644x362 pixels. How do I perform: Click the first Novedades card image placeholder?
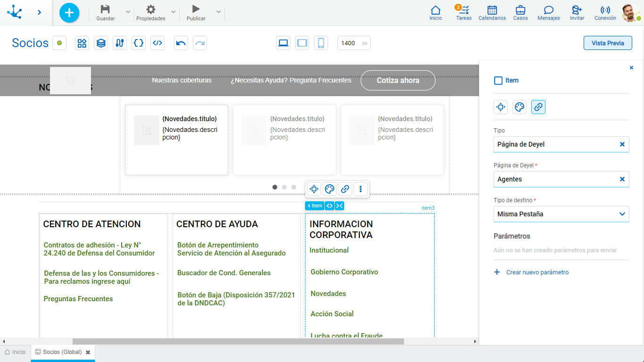(147, 130)
